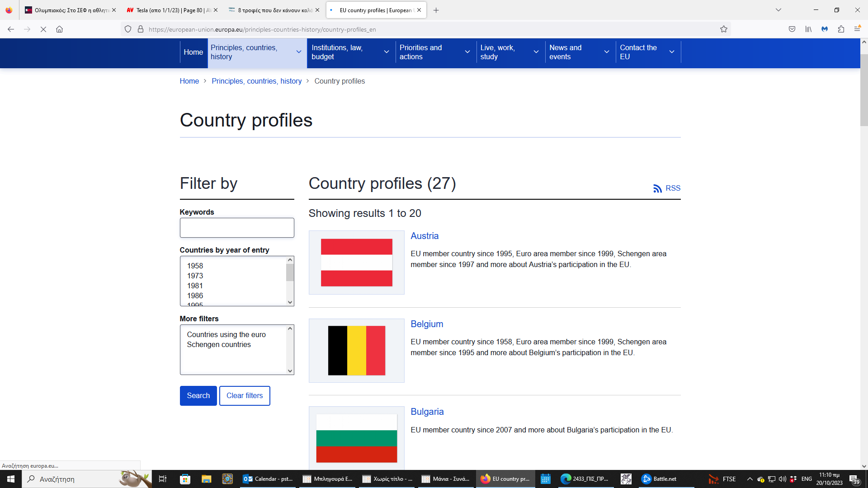868x488 pixels.
Task: Select 1973 in year of entry list
Action: click(x=195, y=276)
